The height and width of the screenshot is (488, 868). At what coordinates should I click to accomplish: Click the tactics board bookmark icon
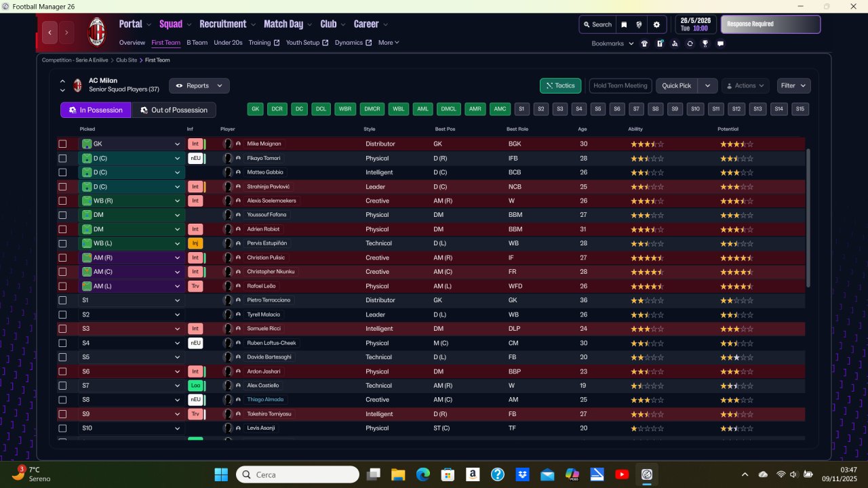click(x=660, y=43)
